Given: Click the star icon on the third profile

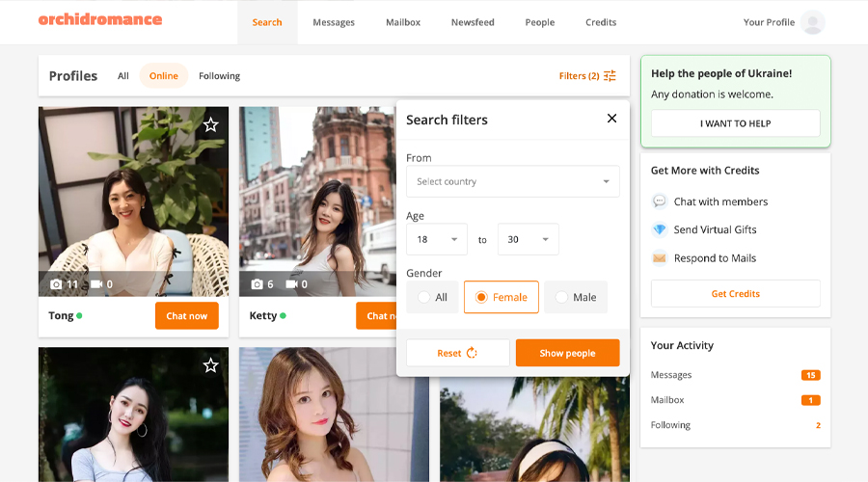Looking at the screenshot, I should pos(210,365).
